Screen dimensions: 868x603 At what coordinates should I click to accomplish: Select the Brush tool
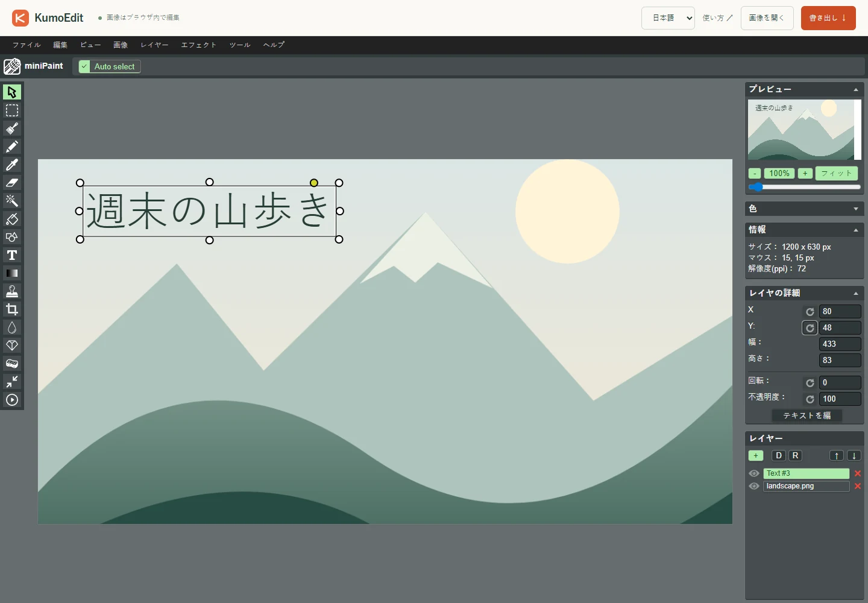(x=12, y=128)
